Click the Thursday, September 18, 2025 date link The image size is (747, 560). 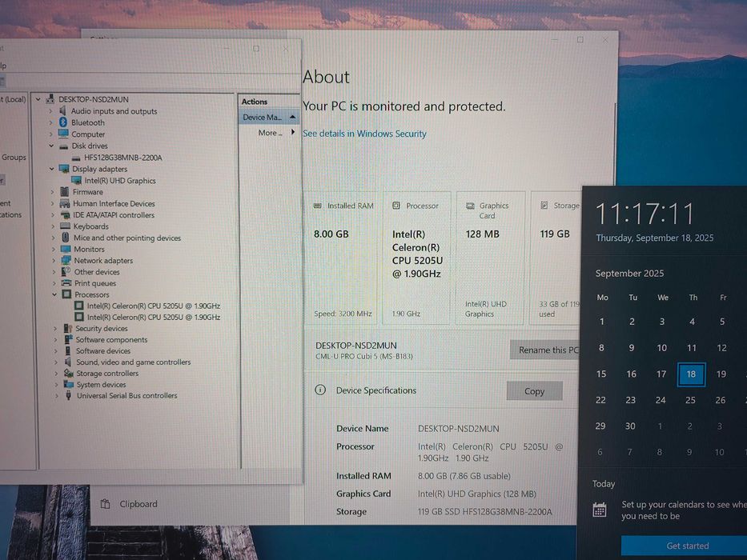click(655, 238)
